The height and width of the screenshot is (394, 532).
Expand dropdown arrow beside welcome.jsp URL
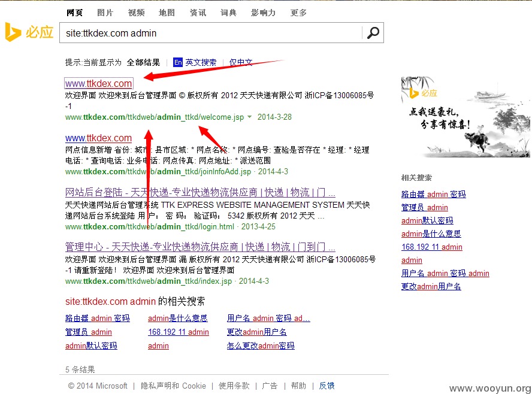pyautogui.click(x=250, y=117)
